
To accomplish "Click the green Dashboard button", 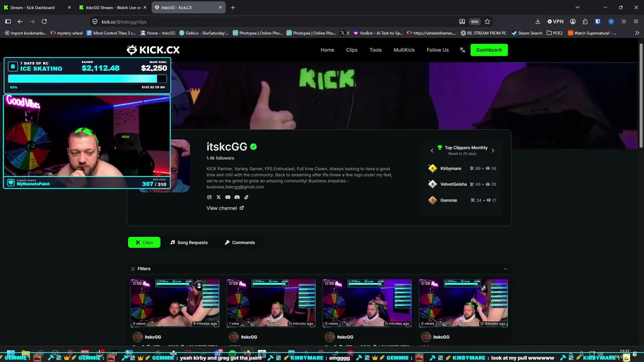I will tap(489, 50).
